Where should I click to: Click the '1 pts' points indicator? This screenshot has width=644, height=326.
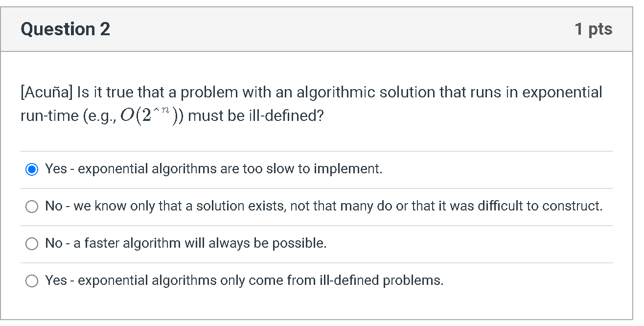tap(594, 29)
